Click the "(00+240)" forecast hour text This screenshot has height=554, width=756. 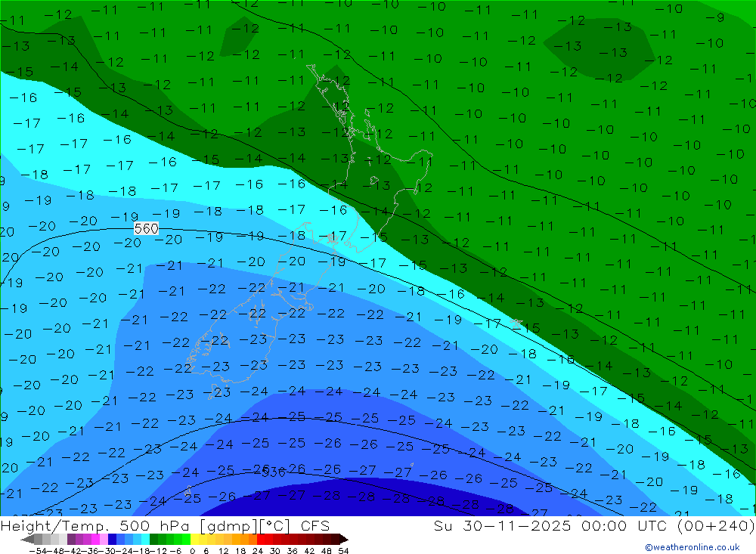(x=716, y=526)
